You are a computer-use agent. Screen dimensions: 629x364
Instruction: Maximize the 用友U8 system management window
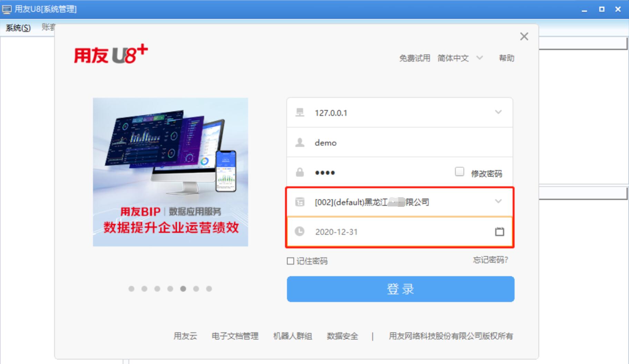[x=601, y=10]
